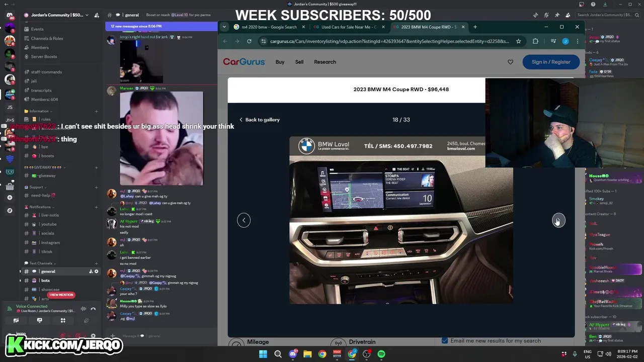
Task: Open Discord user settings gear
Action: point(93,336)
